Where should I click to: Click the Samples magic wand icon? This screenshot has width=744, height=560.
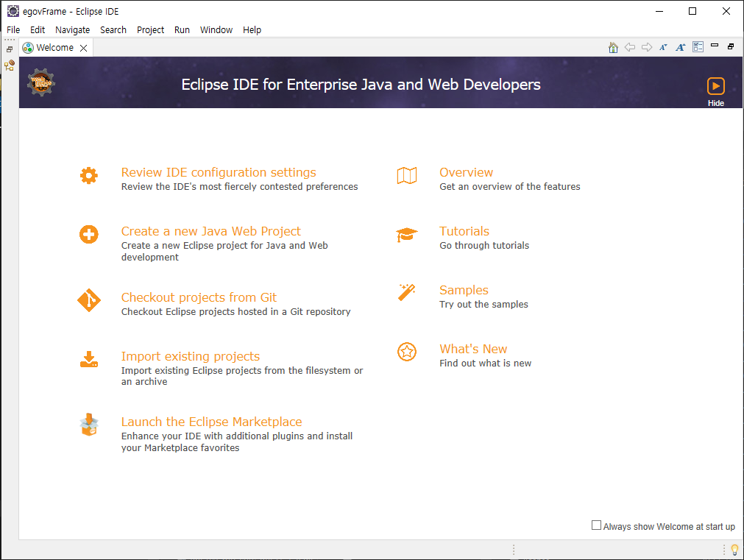[407, 292]
